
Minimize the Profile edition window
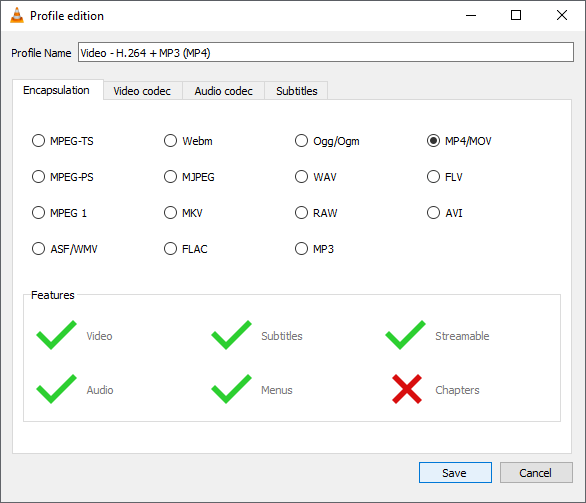(x=471, y=15)
